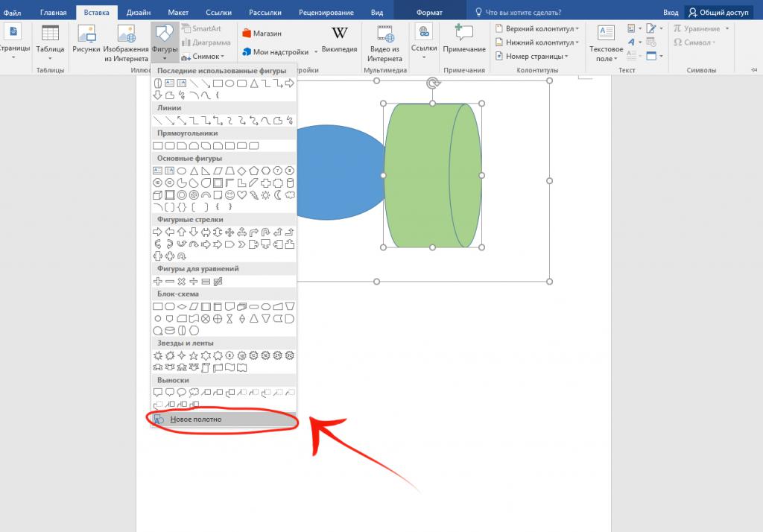Viewport: 763px width, 532px height.
Task: Select the plus sign equation shape
Action: click(157, 282)
